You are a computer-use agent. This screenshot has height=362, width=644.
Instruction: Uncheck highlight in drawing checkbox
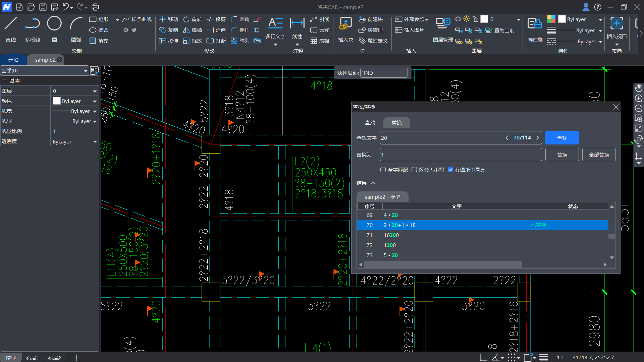[450, 170]
